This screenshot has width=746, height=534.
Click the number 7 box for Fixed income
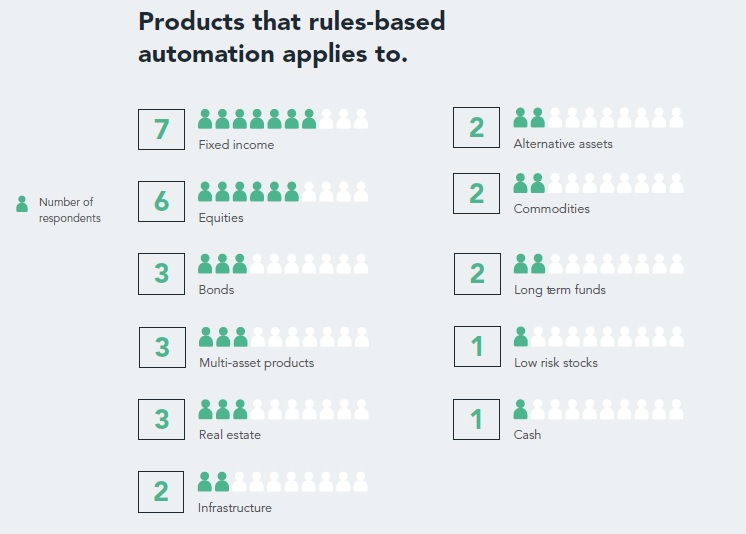tap(161, 128)
